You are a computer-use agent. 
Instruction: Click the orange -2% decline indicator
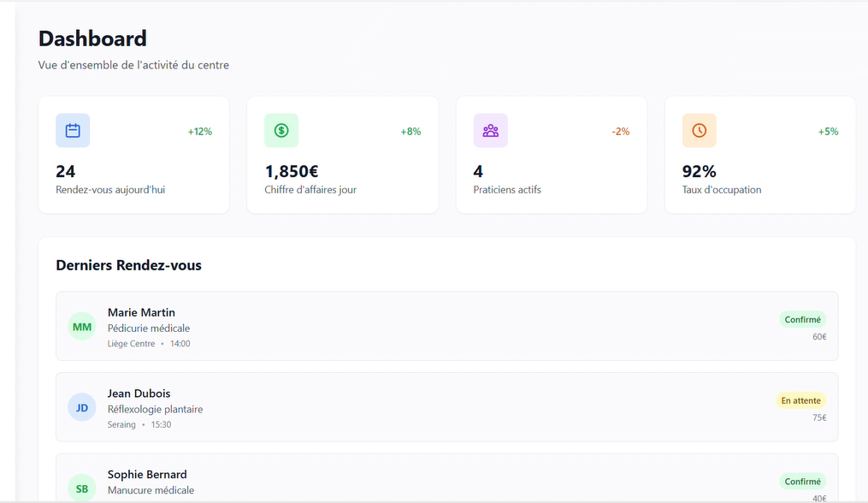(x=620, y=131)
